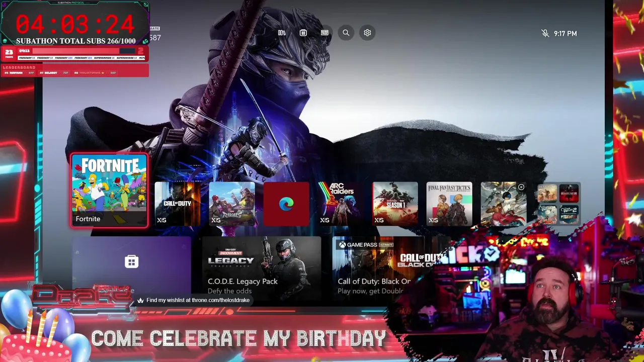
Task: Open the Microsoft Store icon in top bar
Action: click(303, 33)
